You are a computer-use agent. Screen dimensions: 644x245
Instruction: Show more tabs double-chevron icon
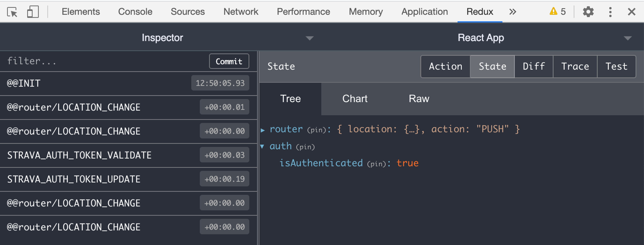(513, 12)
